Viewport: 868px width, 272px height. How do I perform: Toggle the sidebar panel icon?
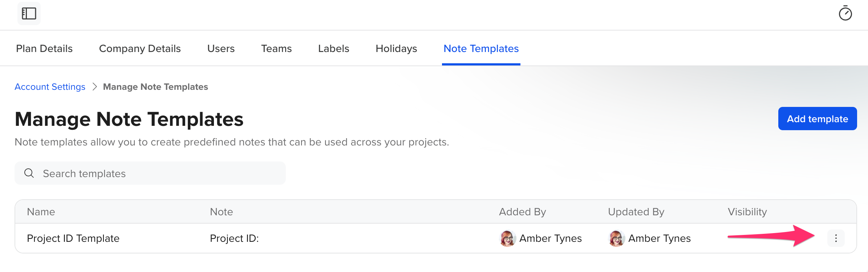pos(29,14)
